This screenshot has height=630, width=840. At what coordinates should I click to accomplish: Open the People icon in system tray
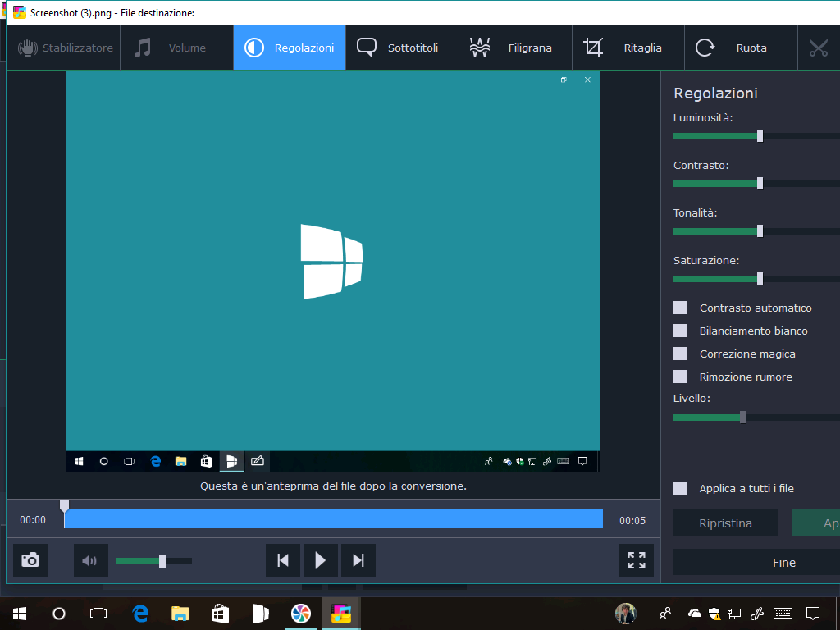[664, 614]
